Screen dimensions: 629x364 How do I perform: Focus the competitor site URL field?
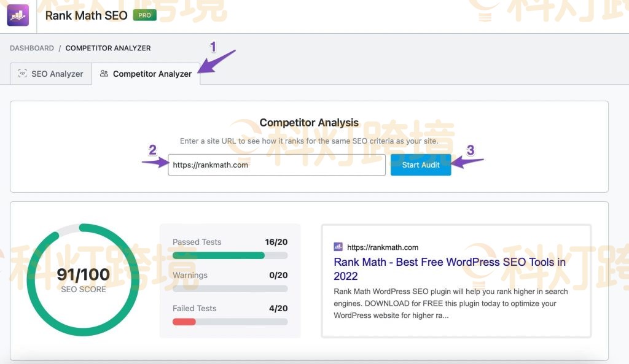pyautogui.click(x=276, y=165)
